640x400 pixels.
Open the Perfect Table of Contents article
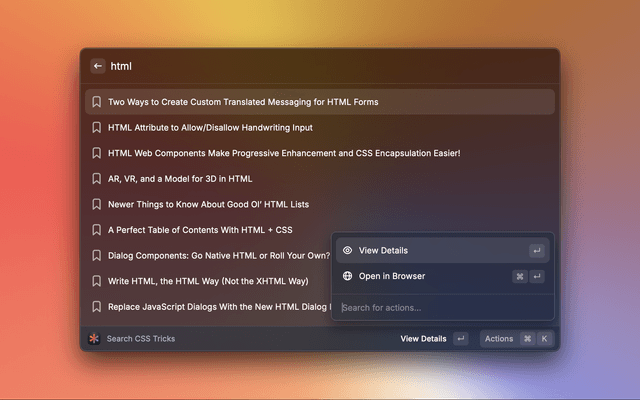[200, 230]
